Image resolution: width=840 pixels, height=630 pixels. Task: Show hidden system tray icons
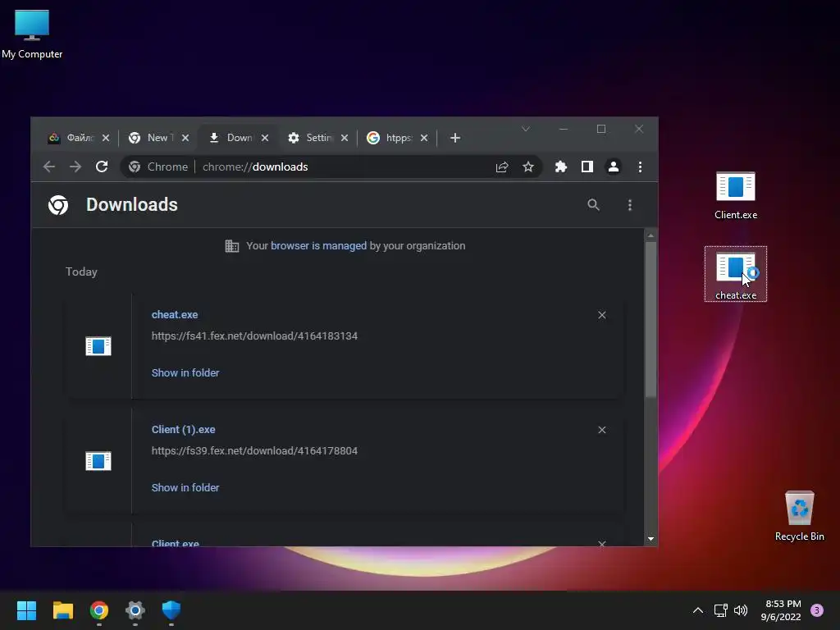698,610
